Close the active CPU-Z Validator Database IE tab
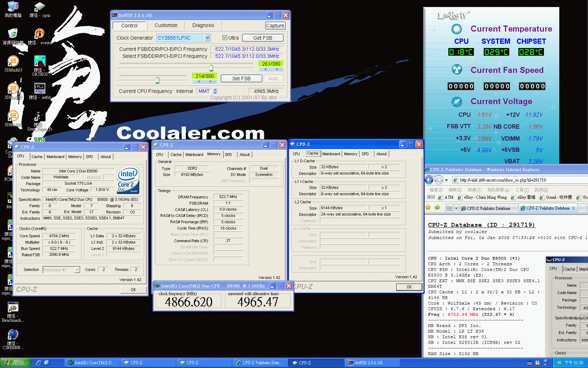 tap(573, 208)
